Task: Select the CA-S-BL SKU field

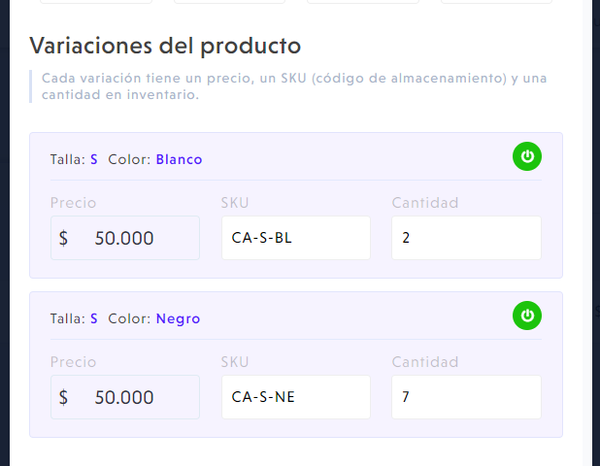Action: tap(296, 238)
